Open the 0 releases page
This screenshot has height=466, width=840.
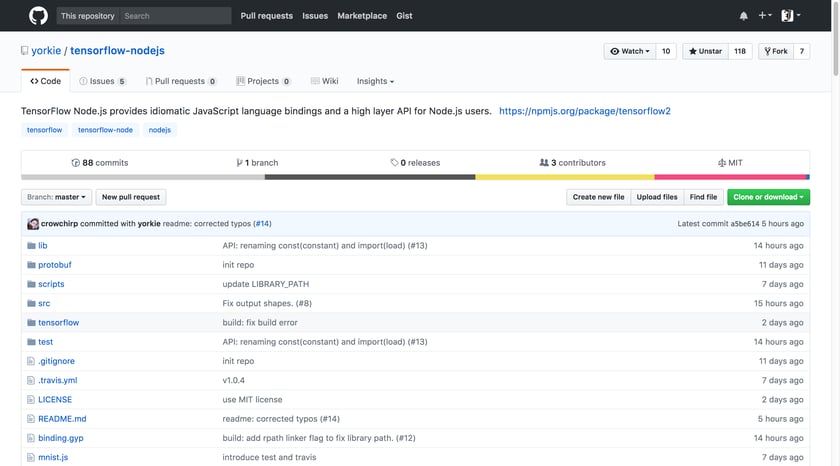[415, 163]
